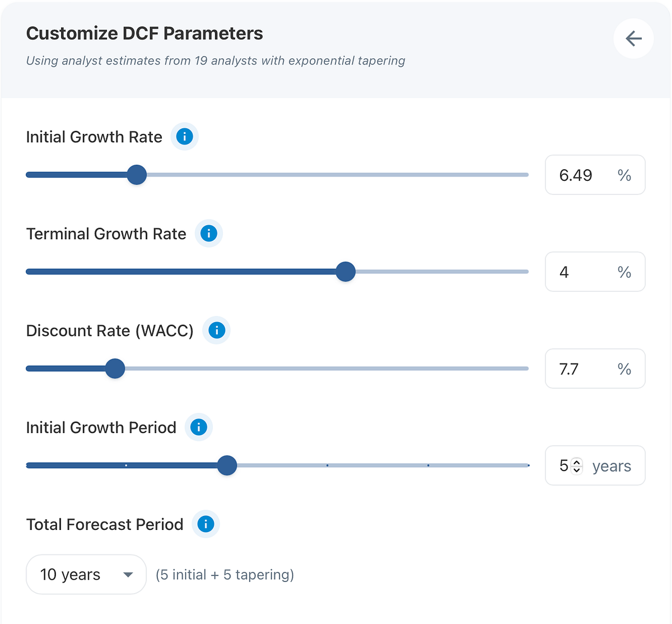The width and height of the screenshot is (672, 624).
Task: Click the back arrow icon
Action: 633,39
